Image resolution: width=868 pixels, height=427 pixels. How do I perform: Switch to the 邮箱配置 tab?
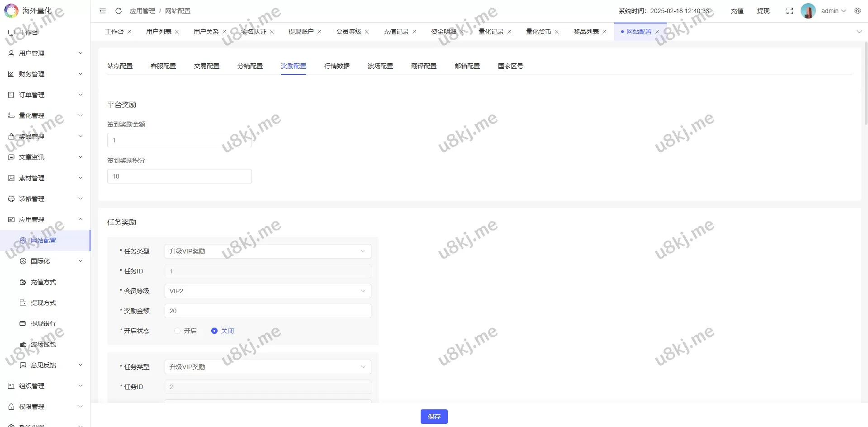click(x=467, y=66)
